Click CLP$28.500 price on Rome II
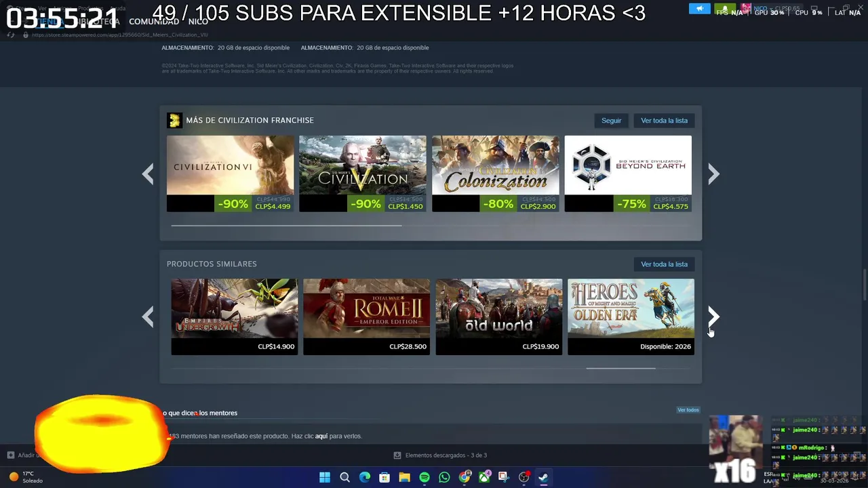Image resolution: width=868 pixels, height=488 pixels. tap(408, 346)
